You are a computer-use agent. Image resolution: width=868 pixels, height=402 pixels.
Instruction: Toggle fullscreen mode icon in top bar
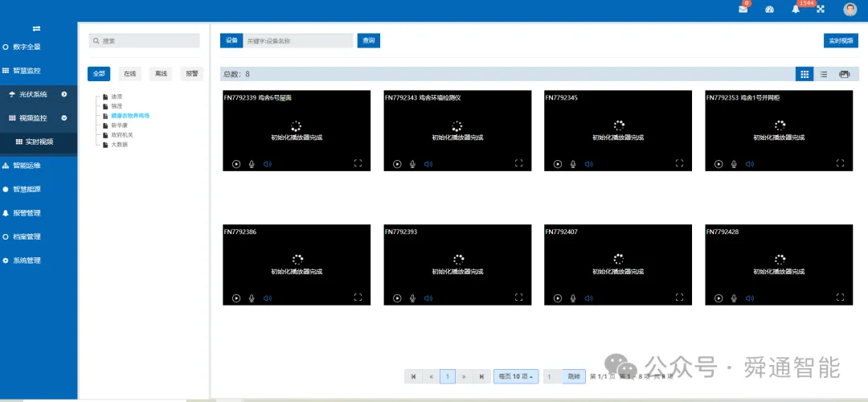click(821, 10)
